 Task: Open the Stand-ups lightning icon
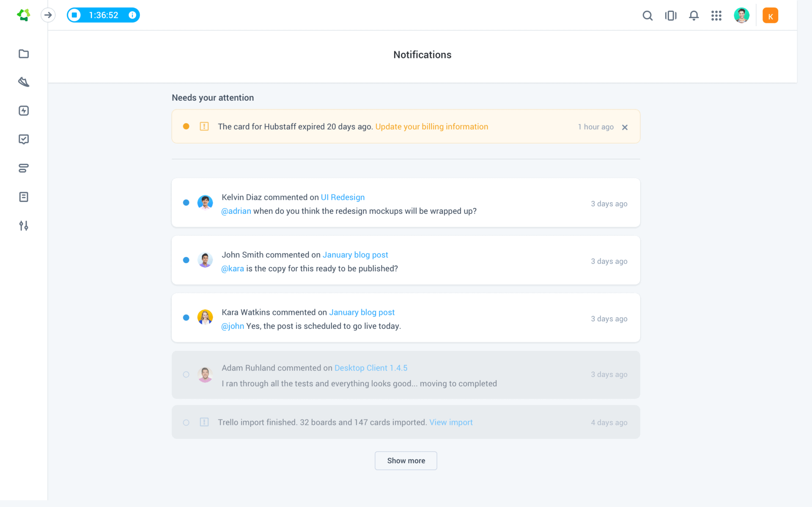pos(24,110)
